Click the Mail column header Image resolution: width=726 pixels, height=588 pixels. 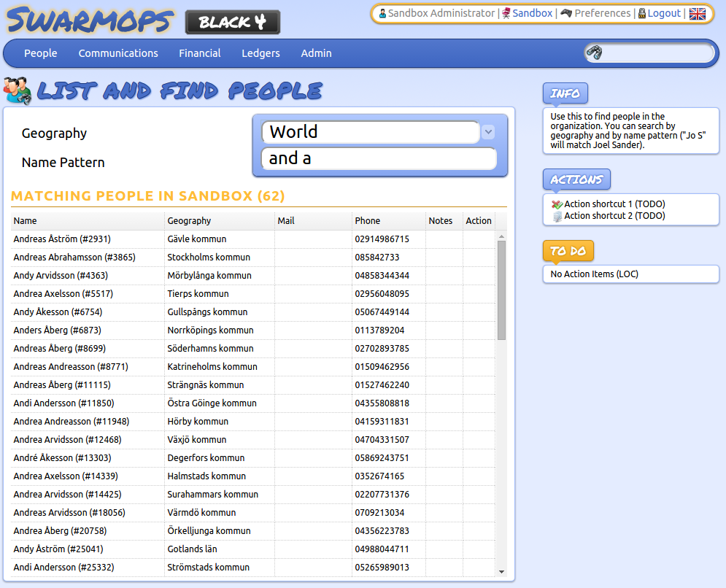click(314, 221)
